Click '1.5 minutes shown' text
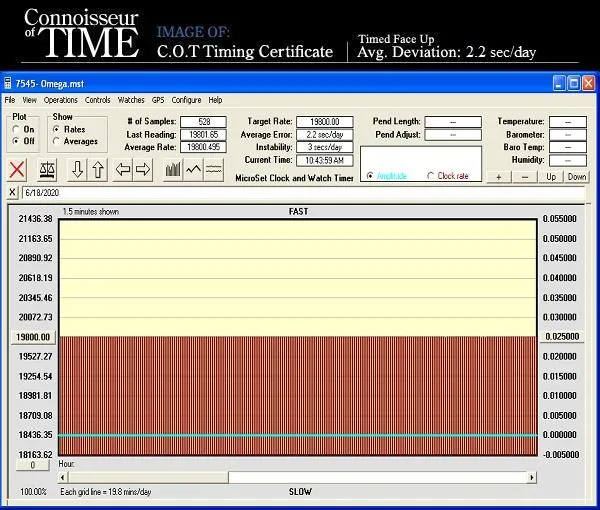The image size is (600, 510). [91, 212]
